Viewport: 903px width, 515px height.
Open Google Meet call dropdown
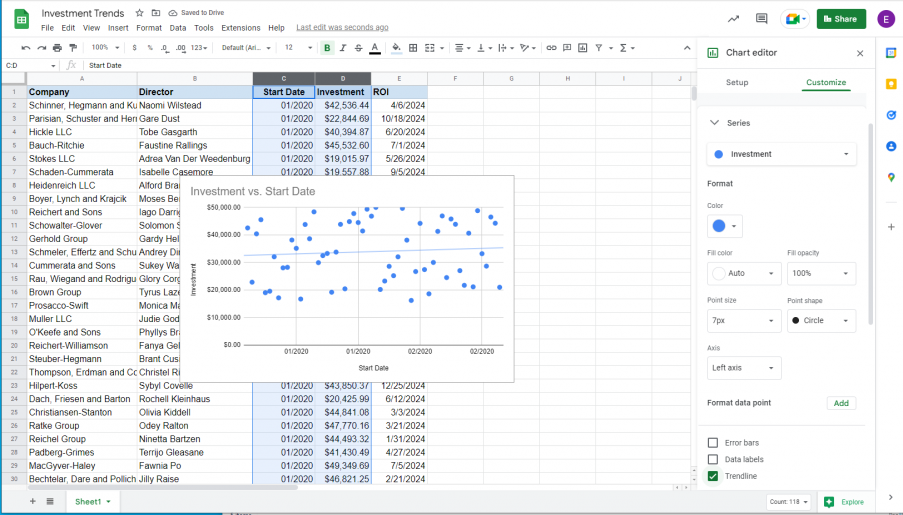pyautogui.click(x=795, y=19)
